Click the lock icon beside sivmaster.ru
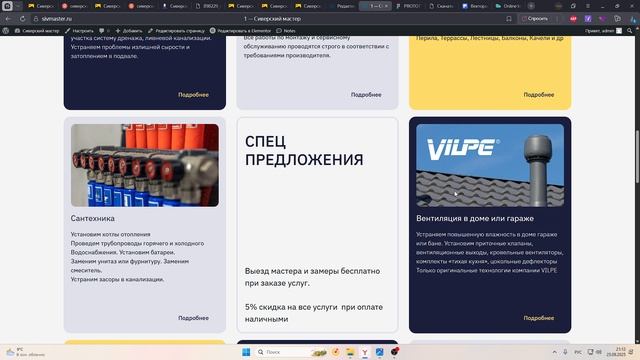 36,19
